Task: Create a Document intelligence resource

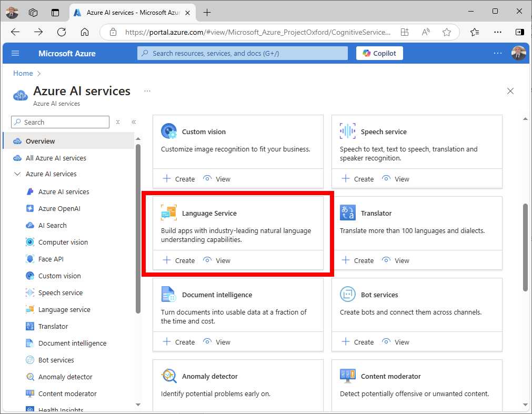Action: point(179,342)
